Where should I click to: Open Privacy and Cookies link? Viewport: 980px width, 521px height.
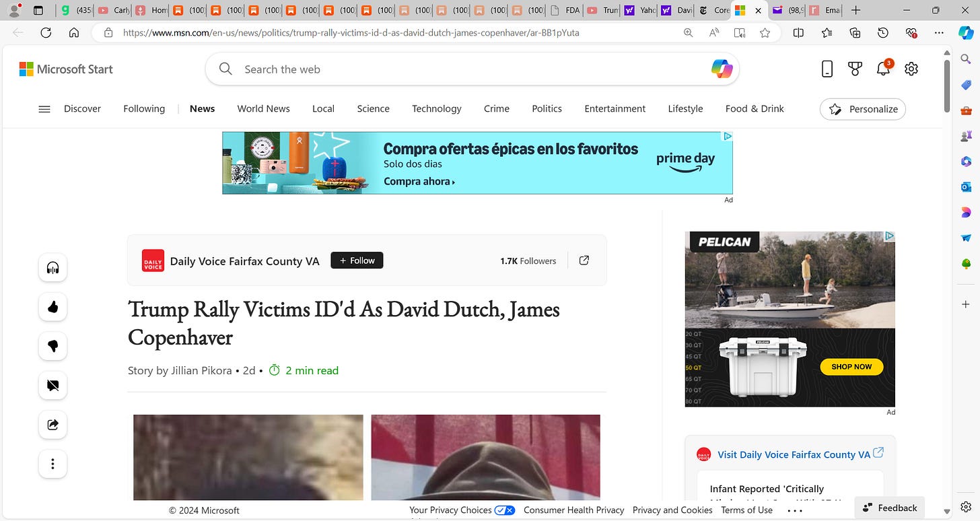(672, 510)
